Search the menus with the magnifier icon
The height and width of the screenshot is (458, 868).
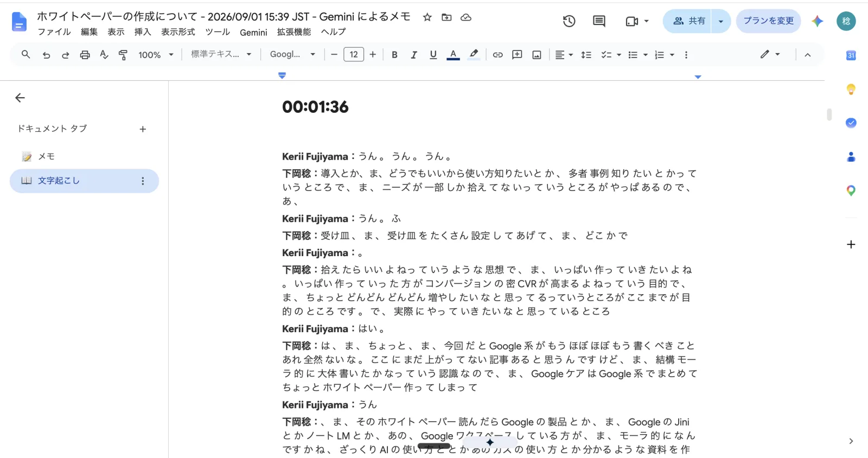click(x=25, y=54)
